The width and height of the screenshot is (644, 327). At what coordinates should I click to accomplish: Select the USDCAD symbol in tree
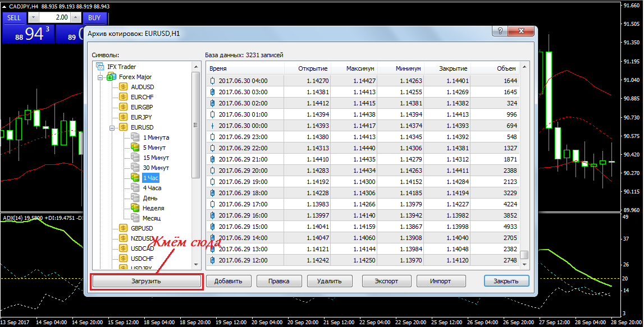143,248
